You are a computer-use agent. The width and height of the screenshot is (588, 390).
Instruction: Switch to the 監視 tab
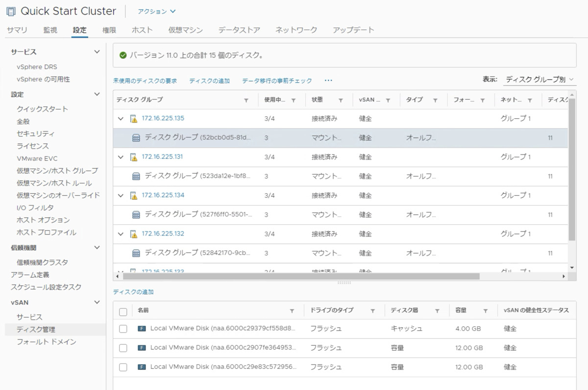click(50, 30)
